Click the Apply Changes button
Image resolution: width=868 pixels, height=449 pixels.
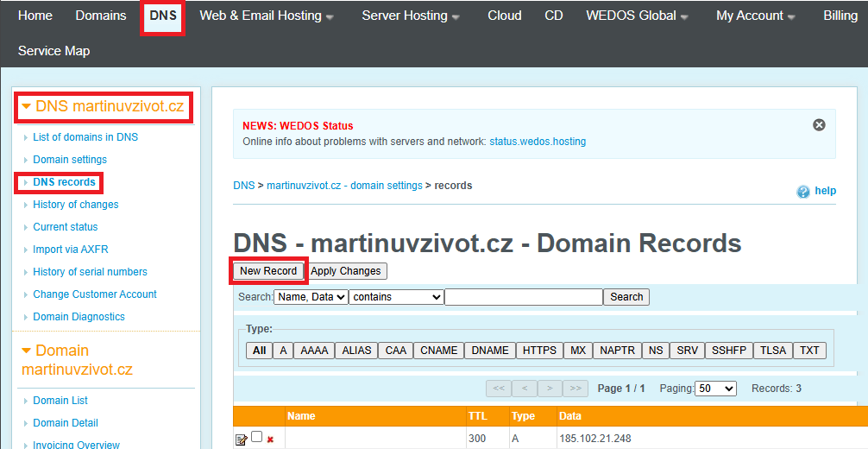346,271
